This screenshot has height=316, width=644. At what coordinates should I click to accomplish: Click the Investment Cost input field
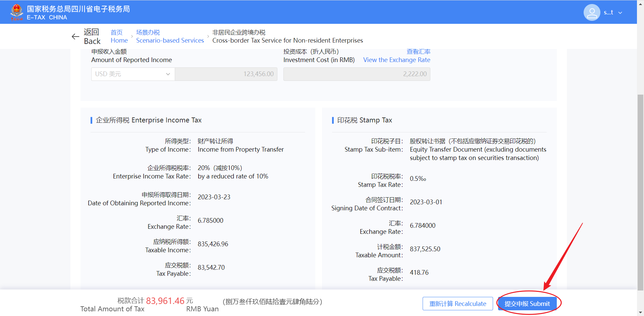[357, 74]
